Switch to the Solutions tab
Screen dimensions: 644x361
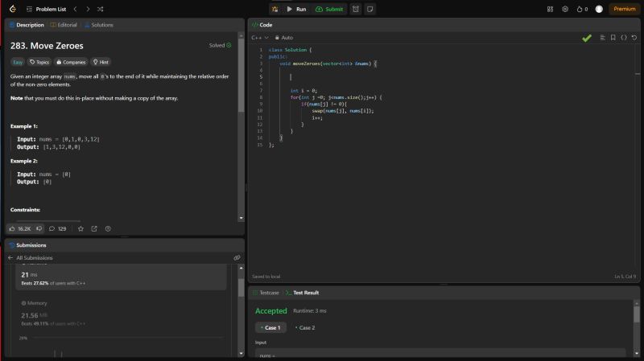coord(98,25)
